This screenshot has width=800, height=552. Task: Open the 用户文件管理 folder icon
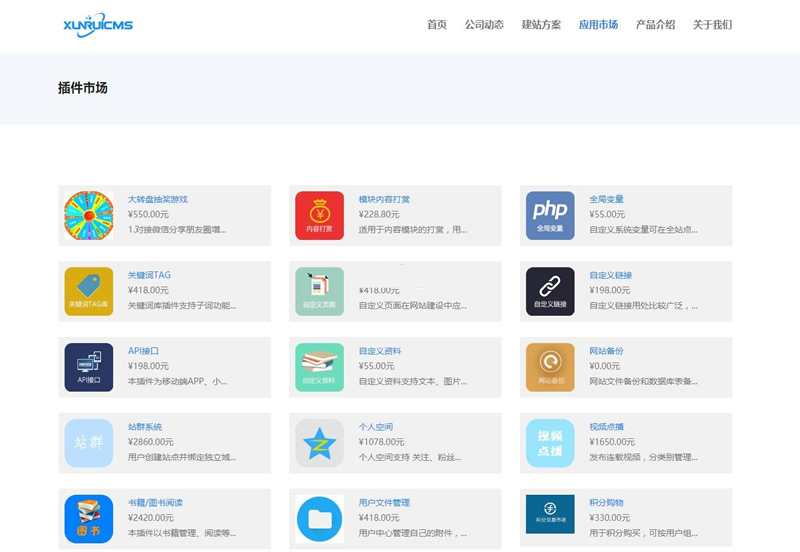coord(319,519)
